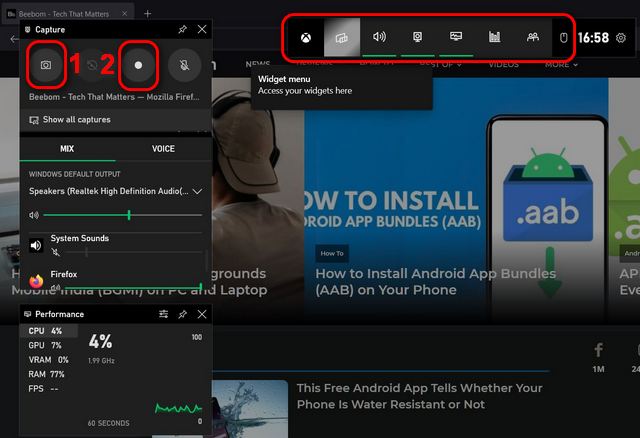Image resolution: width=640 pixels, height=438 pixels.
Task: Toggle the Audio widget in Game Bar
Action: (380, 37)
